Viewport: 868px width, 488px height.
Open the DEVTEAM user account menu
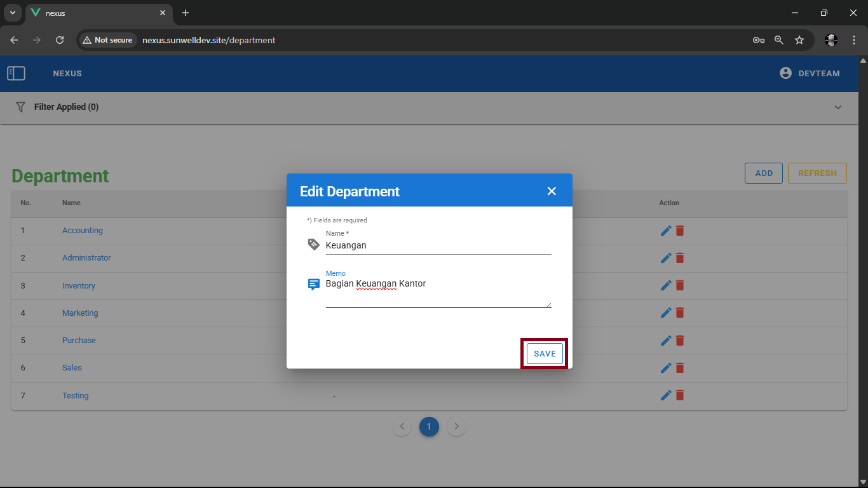pyautogui.click(x=810, y=73)
